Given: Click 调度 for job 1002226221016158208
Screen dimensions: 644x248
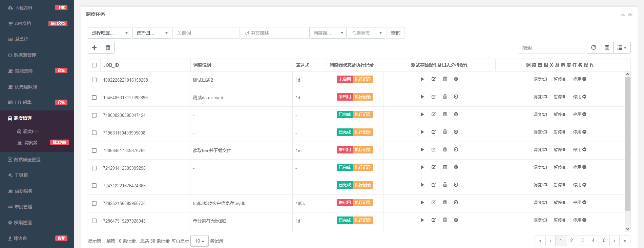Looking at the screenshot, I should click(540, 79).
